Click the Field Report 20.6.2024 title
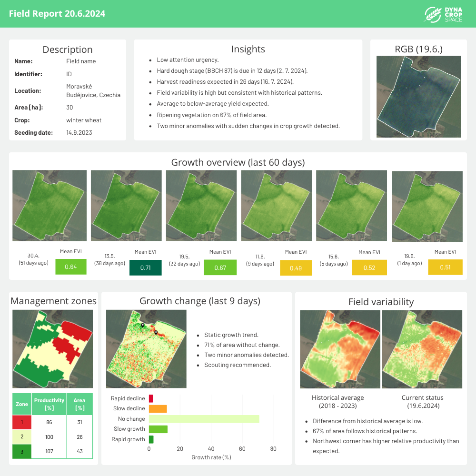This screenshot has width=476, height=476. pos(57,13)
